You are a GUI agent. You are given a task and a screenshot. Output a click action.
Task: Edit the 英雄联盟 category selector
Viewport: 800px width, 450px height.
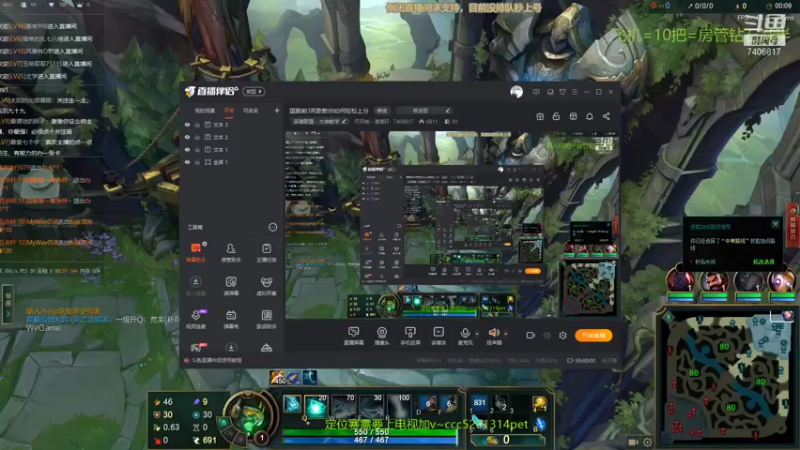point(319,121)
